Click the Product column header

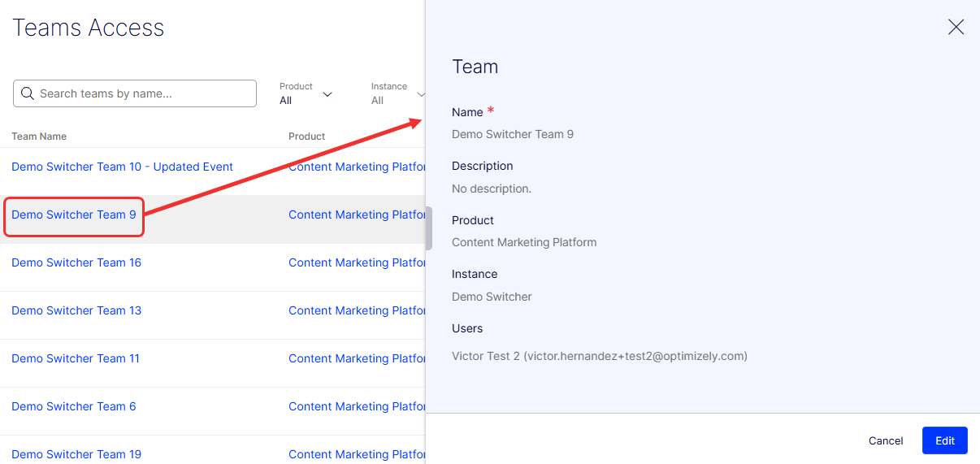coord(306,137)
